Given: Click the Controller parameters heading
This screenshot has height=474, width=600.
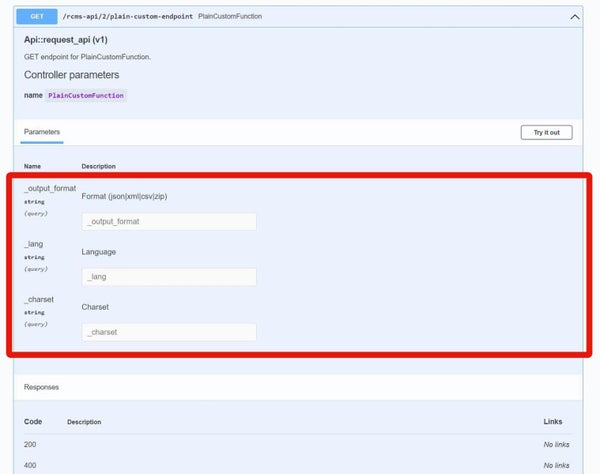Looking at the screenshot, I should [x=71, y=75].
